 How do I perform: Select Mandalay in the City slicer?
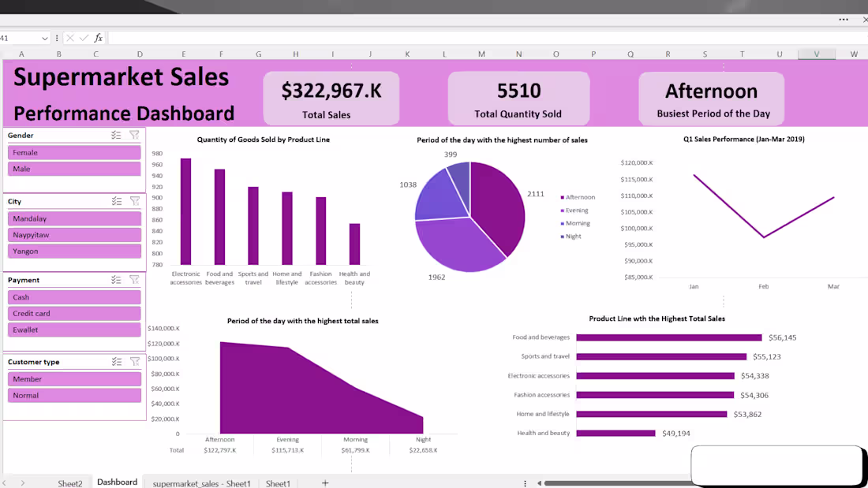pyautogui.click(x=74, y=218)
